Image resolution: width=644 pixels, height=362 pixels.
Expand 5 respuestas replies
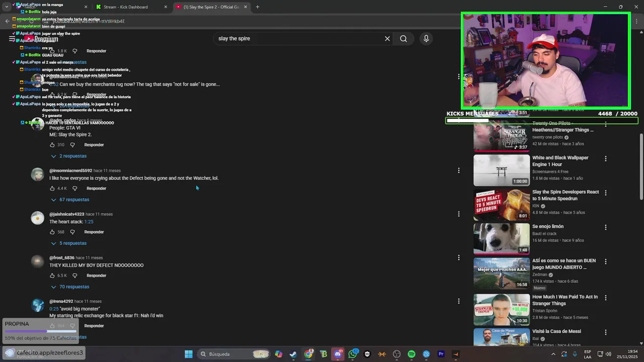69,243
